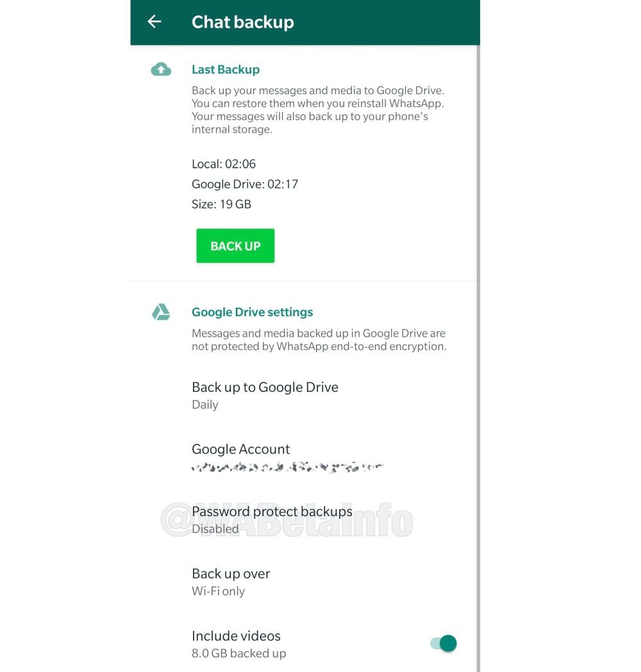Click the Google Drive: 02:17 backup time
The width and height of the screenshot is (641, 672).
pyautogui.click(x=245, y=184)
